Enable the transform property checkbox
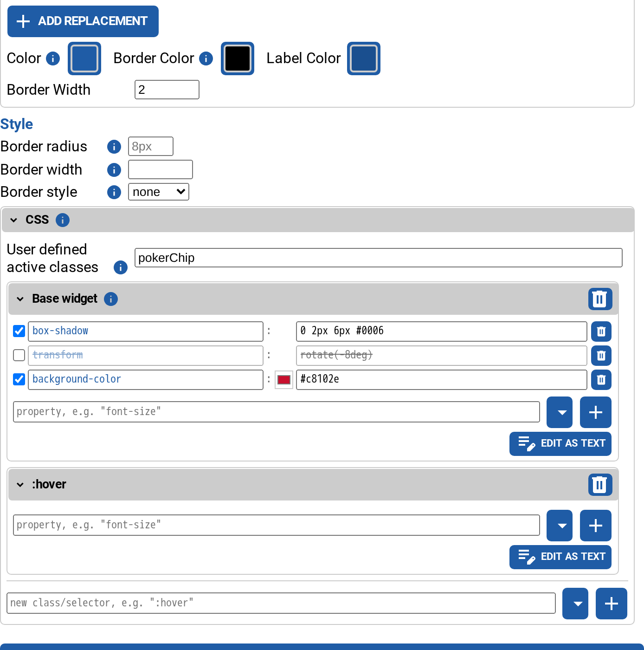 [x=19, y=355]
